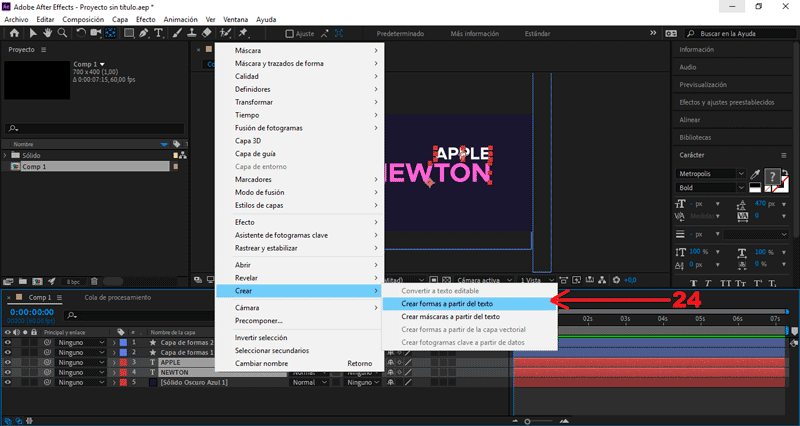Click the Buscar en la Ayuda search field
Screen dimensions: 800x426
coord(739,34)
